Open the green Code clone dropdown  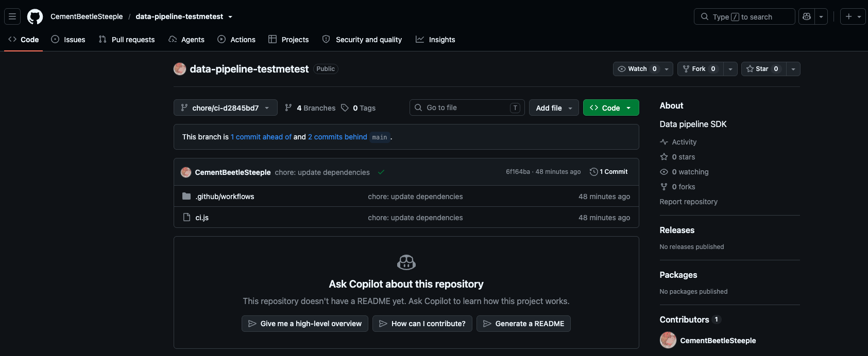(x=611, y=108)
